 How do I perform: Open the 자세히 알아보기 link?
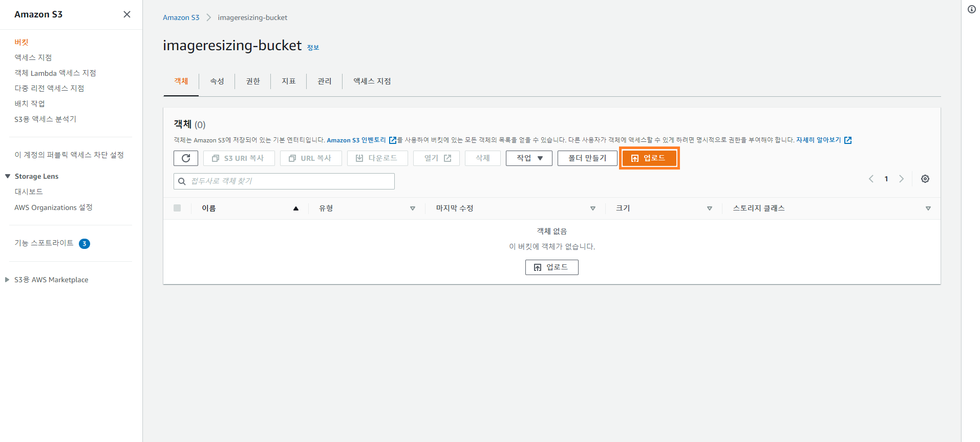coord(824,140)
